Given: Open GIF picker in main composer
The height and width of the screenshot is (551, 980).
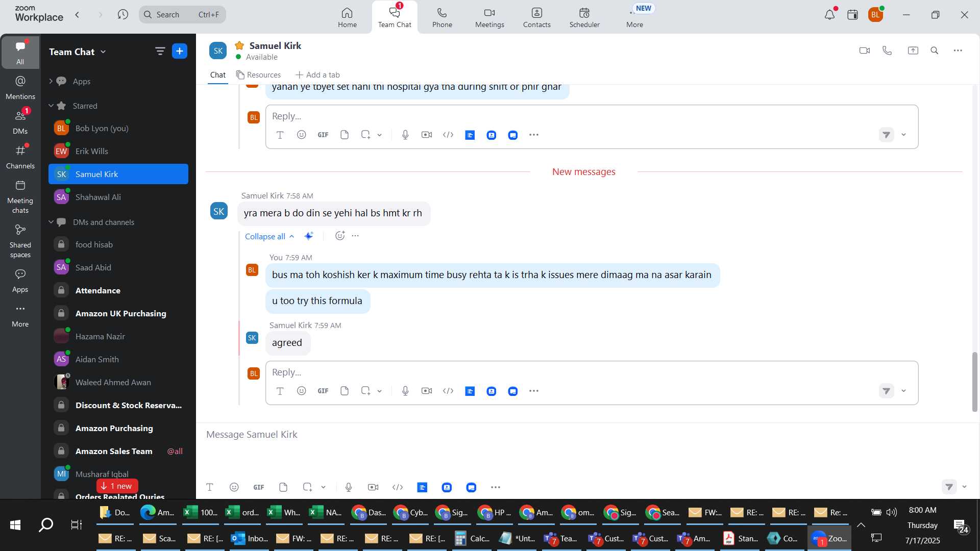Looking at the screenshot, I should (259, 487).
